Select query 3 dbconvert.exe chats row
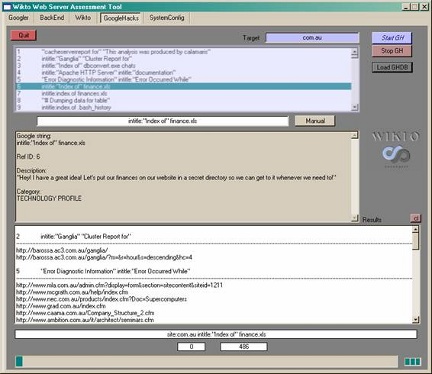 pyautogui.click(x=183, y=66)
